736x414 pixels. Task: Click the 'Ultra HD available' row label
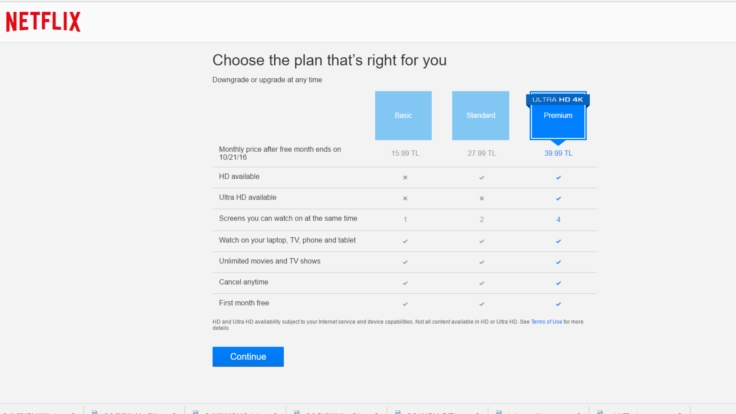pos(247,198)
